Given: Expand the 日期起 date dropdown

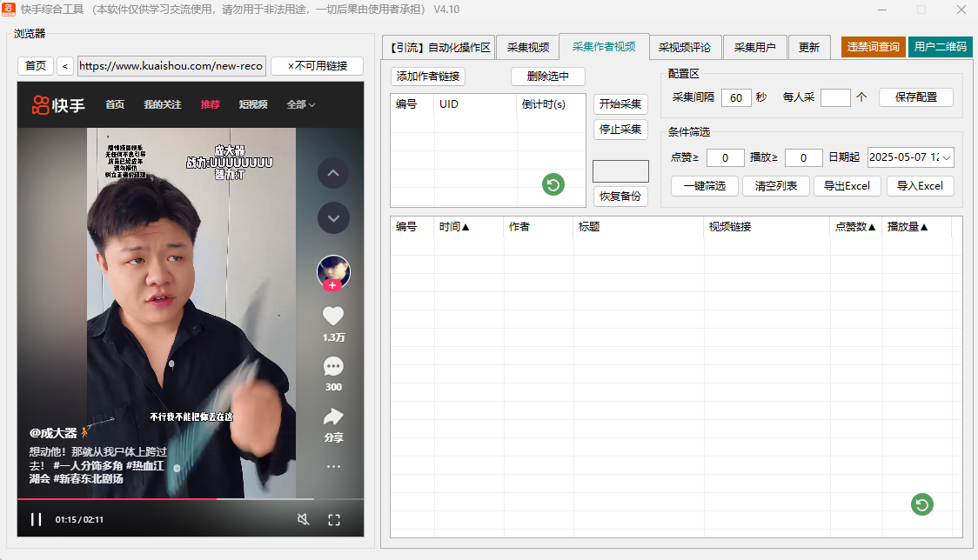Looking at the screenshot, I should click(946, 157).
